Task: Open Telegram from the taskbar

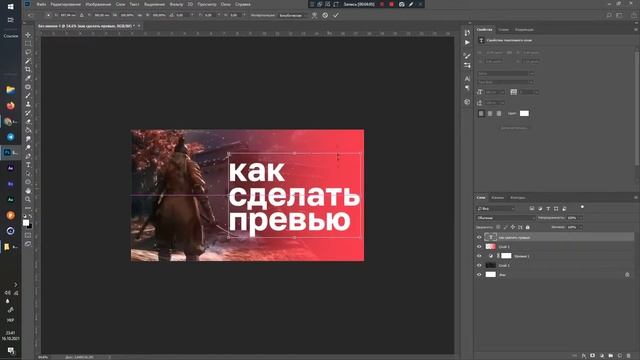Action: pos(10,137)
